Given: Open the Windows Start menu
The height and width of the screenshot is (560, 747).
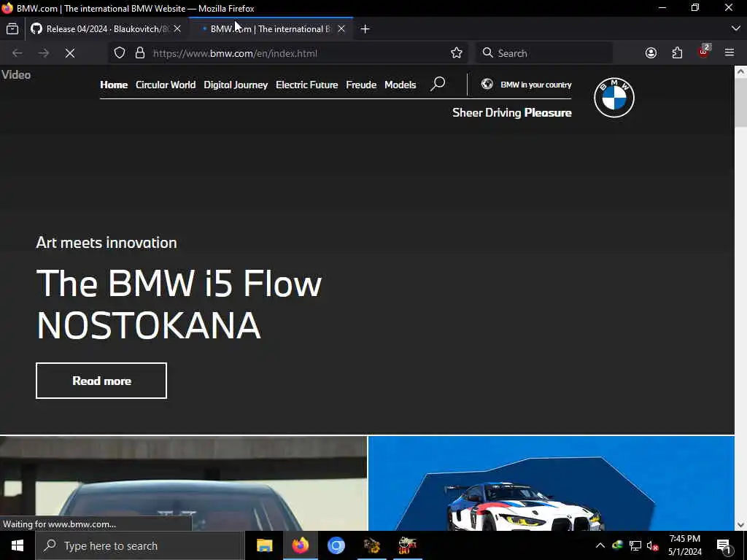Looking at the screenshot, I should point(18,545).
